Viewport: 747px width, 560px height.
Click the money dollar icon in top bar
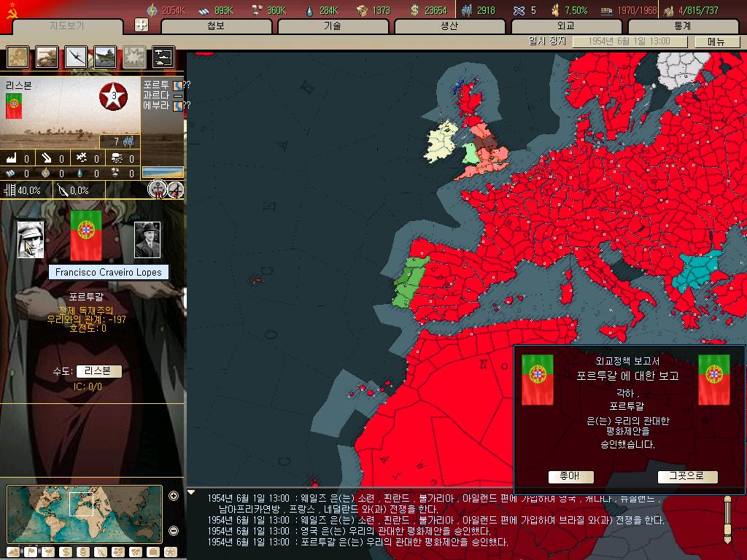pyautogui.click(x=414, y=9)
